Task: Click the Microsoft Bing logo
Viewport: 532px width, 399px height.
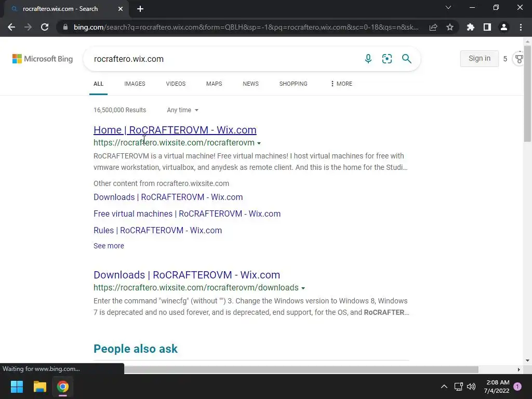Action: point(43,59)
